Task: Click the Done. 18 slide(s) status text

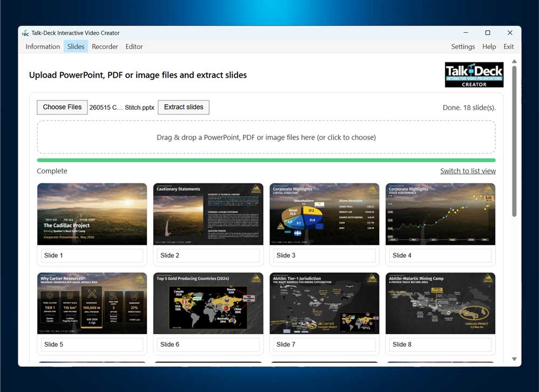Action: point(469,108)
